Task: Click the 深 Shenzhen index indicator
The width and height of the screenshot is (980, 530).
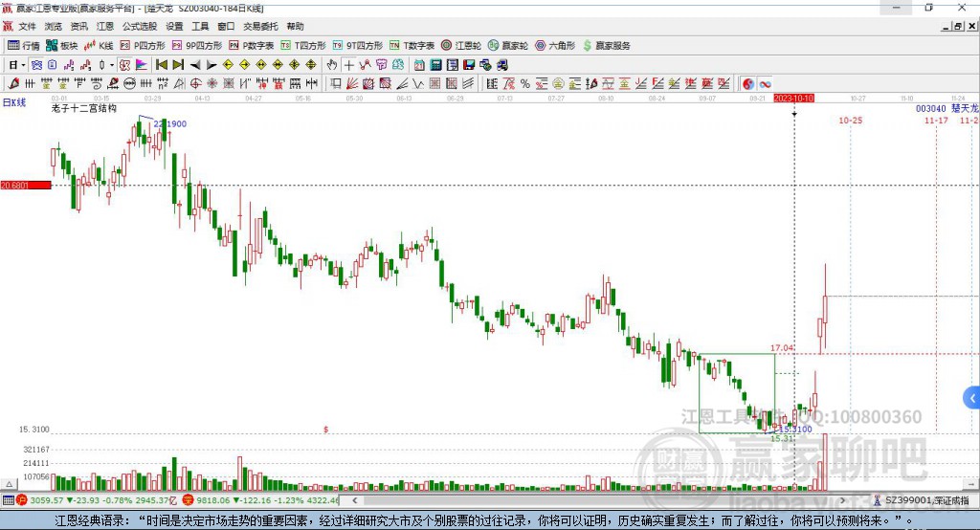Action: pyautogui.click(x=189, y=500)
